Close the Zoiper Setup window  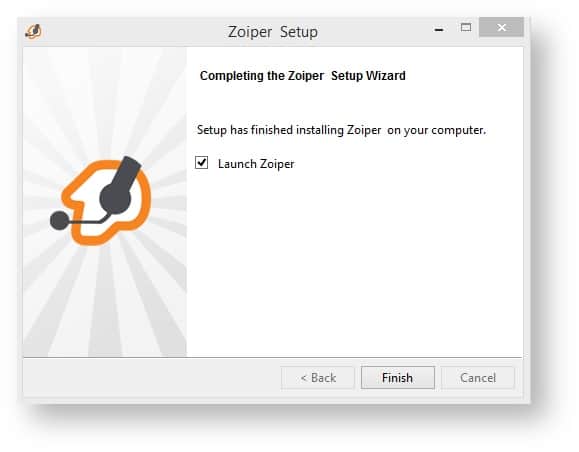click(501, 27)
